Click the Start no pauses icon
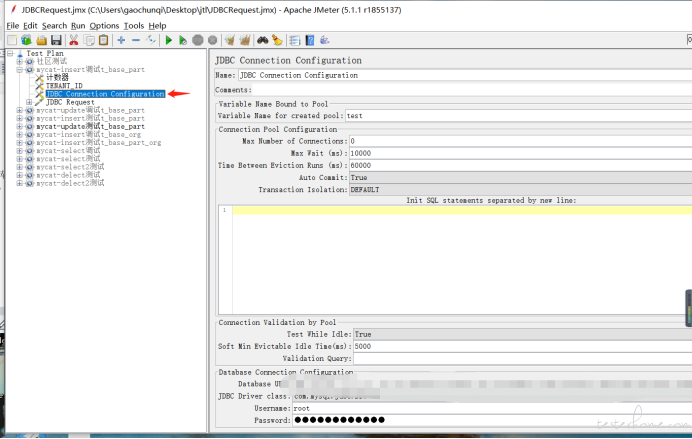 [183, 40]
